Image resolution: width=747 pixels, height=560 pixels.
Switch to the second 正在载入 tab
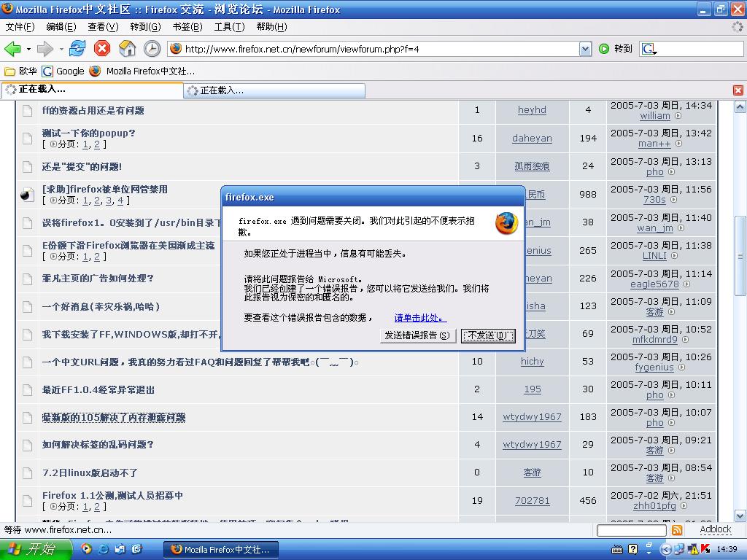pyautogui.click(x=275, y=90)
